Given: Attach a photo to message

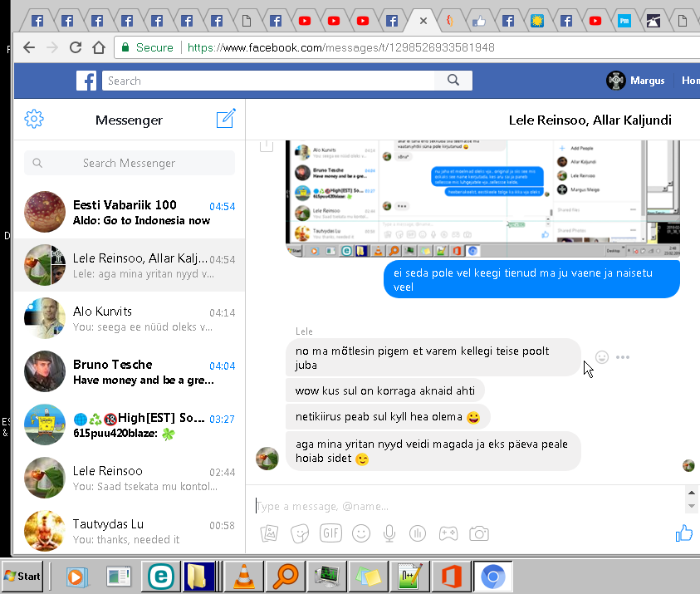Looking at the screenshot, I should click(269, 533).
